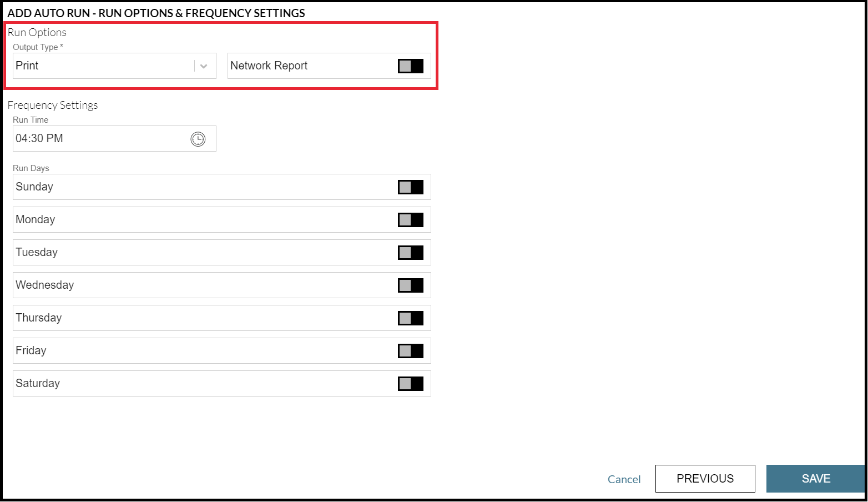Disable the Friday run day toggle

[410, 350]
